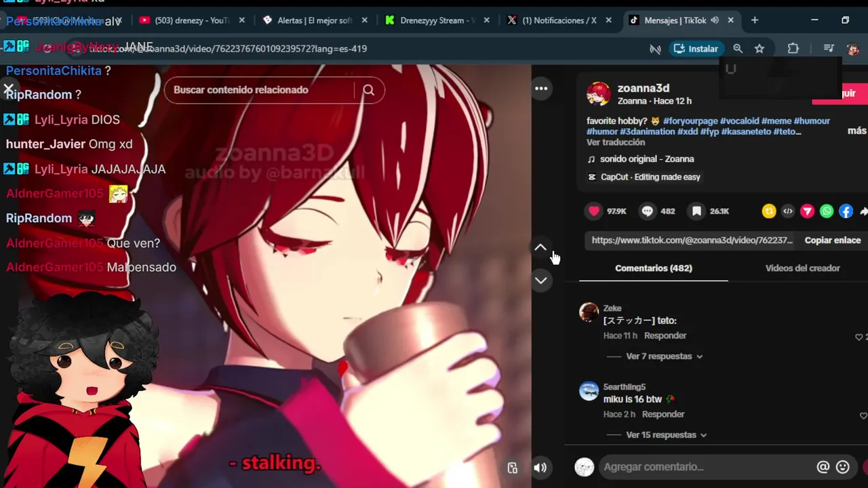Switch to the Notificaciones X tab

tap(559, 20)
